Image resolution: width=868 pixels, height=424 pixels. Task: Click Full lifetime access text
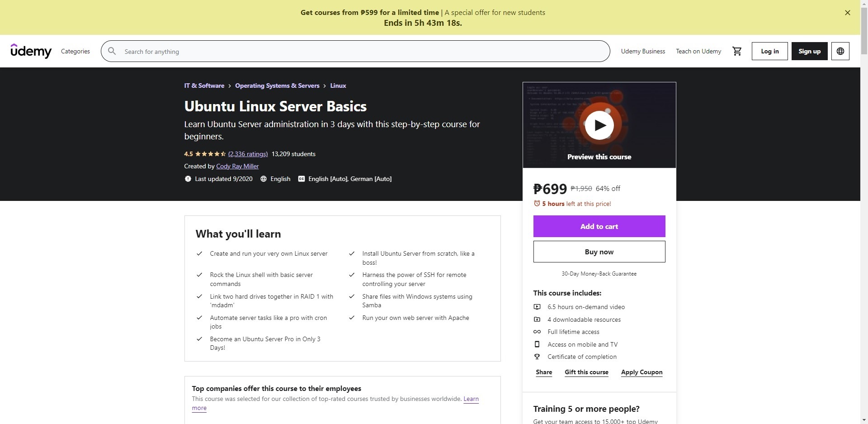(573, 332)
